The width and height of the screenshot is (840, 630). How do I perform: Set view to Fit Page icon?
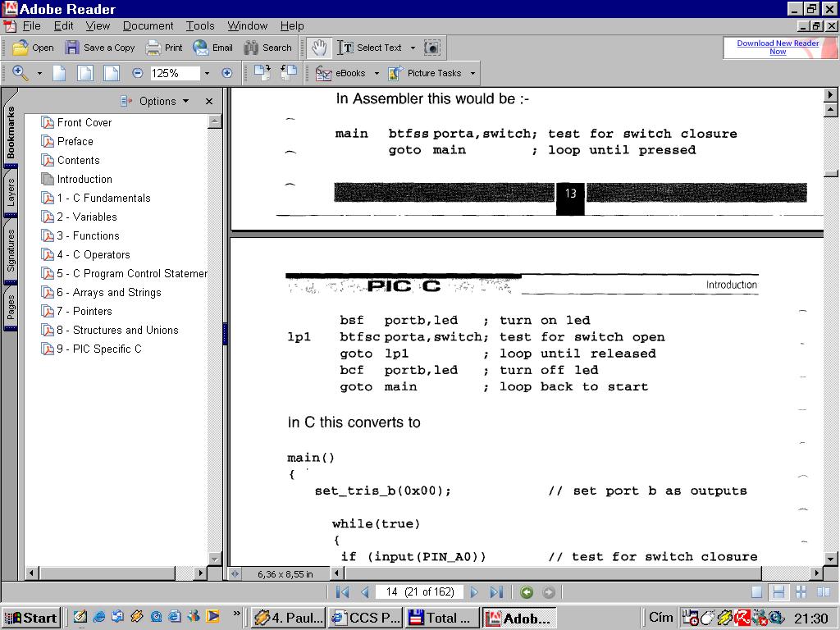click(85, 73)
